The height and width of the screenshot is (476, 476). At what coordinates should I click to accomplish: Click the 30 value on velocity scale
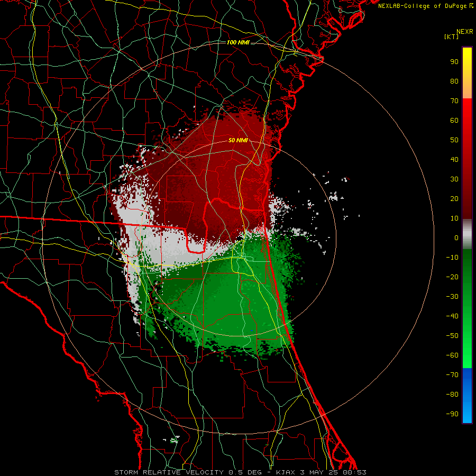click(454, 179)
